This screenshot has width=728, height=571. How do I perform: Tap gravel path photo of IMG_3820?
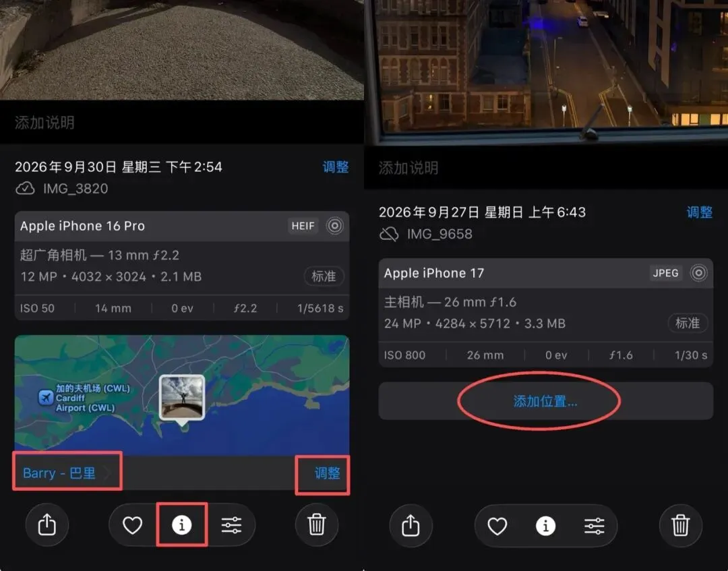tap(181, 50)
